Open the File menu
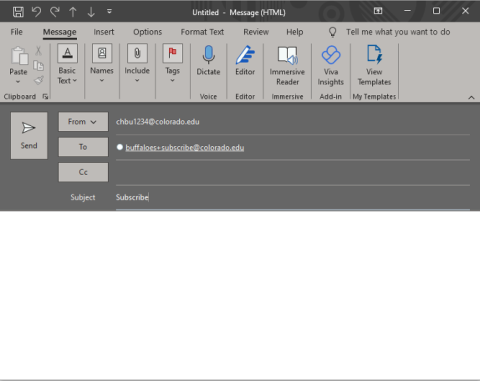Viewport: 480px width, 381px height. click(16, 32)
